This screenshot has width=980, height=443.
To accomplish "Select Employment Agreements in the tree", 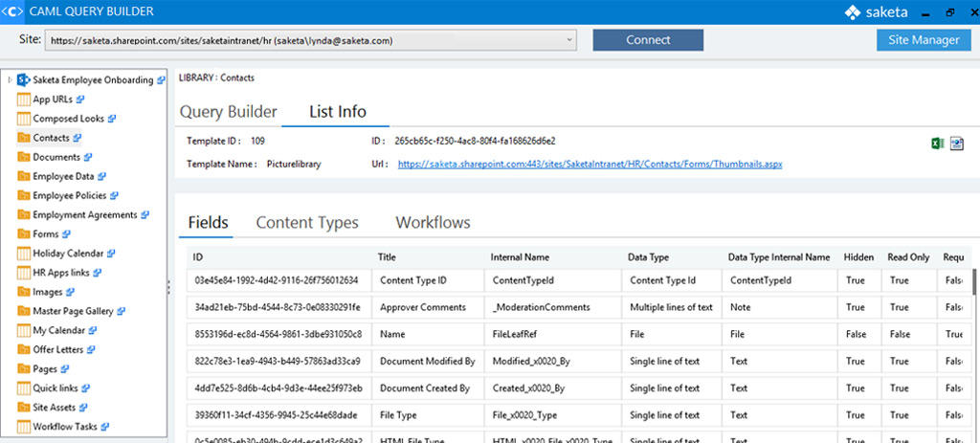I will pos(85,214).
